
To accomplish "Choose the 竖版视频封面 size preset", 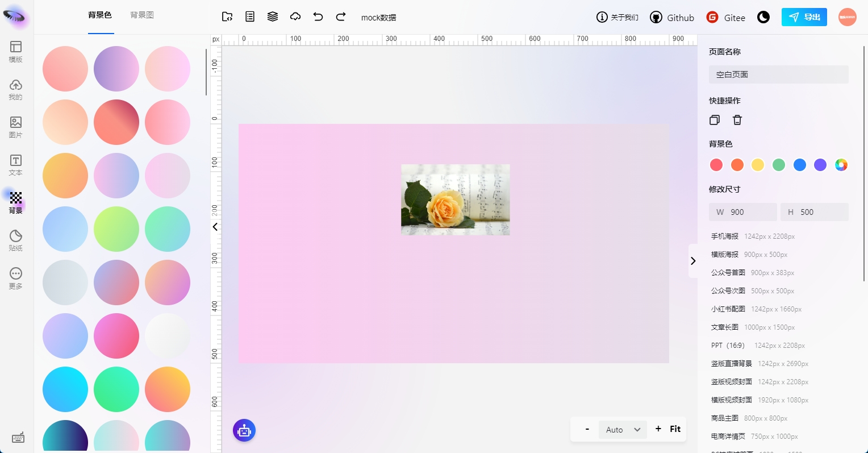I will (759, 382).
